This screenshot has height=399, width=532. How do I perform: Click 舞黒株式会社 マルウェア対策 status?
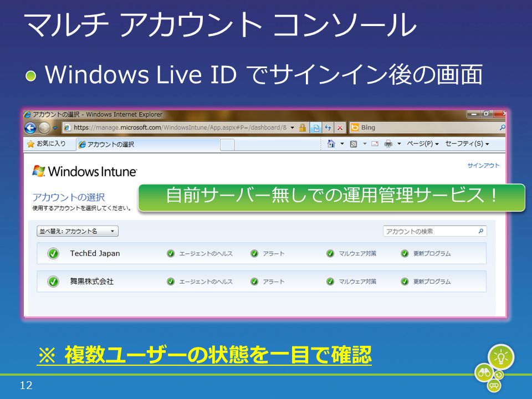pos(351,282)
